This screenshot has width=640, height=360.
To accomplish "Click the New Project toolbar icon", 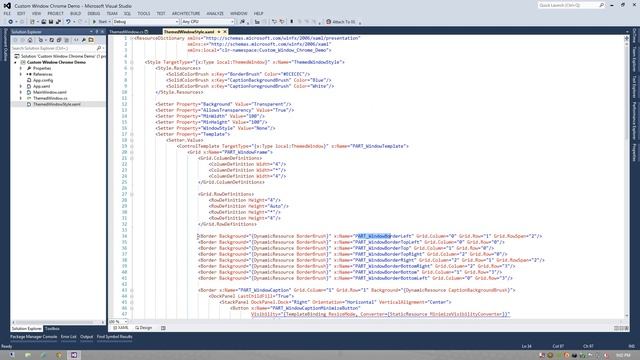I will click(x=33, y=22).
